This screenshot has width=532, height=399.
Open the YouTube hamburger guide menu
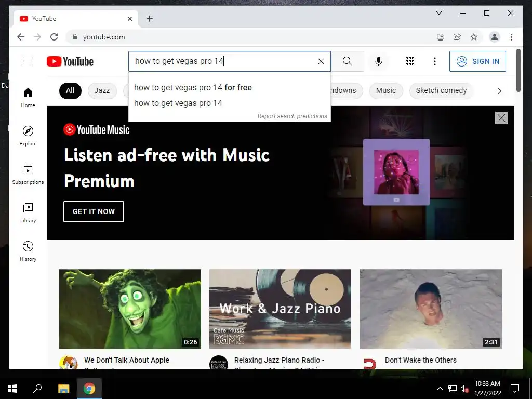pyautogui.click(x=28, y=61)
